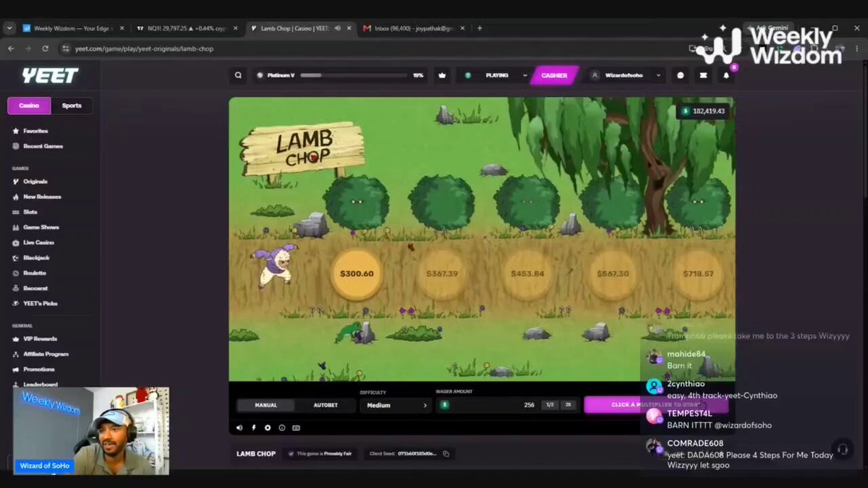Viewport: 868px width, 488px height.
Task: Switch to Weekly Wizdom browser tab
Action: click(72, 28)
